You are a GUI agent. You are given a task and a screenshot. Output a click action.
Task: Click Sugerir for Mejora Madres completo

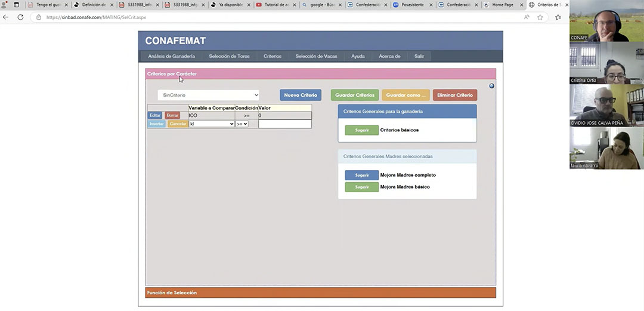361,175
